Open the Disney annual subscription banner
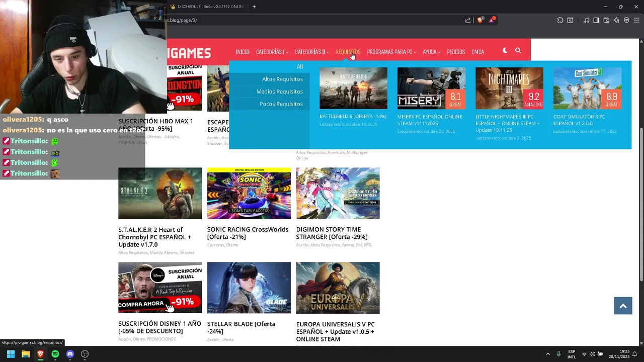This screenshot has height=362, width=644. pyautogui.click(x=160, y=288)
